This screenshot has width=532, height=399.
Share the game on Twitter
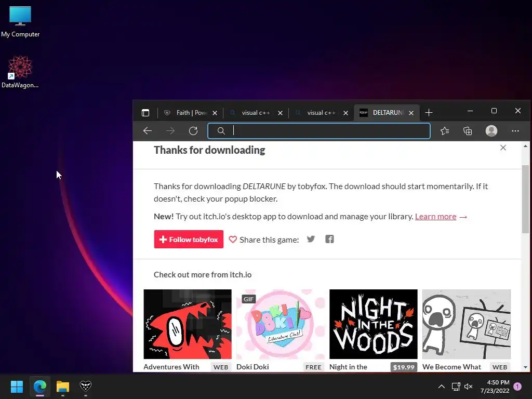pyautogui.click(x=311, y=239)
